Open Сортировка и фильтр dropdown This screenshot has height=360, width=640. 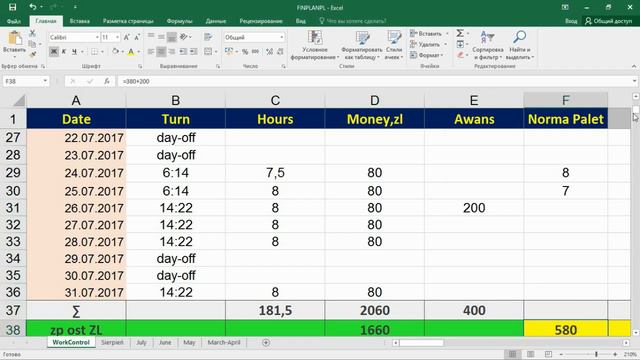pyautogui.click(x=487, y=45)
